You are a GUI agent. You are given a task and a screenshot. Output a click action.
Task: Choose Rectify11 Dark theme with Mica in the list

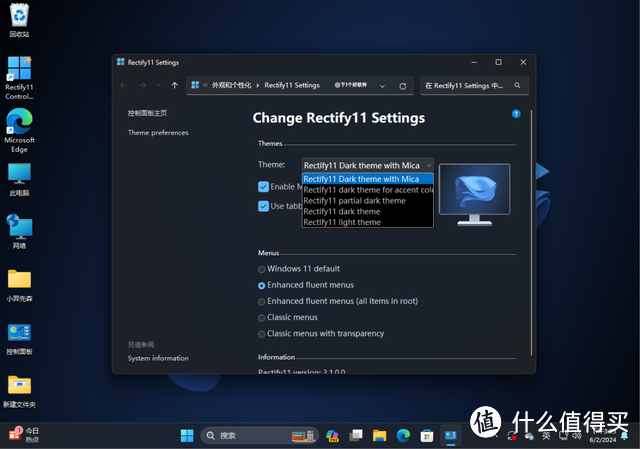point(367,179)
